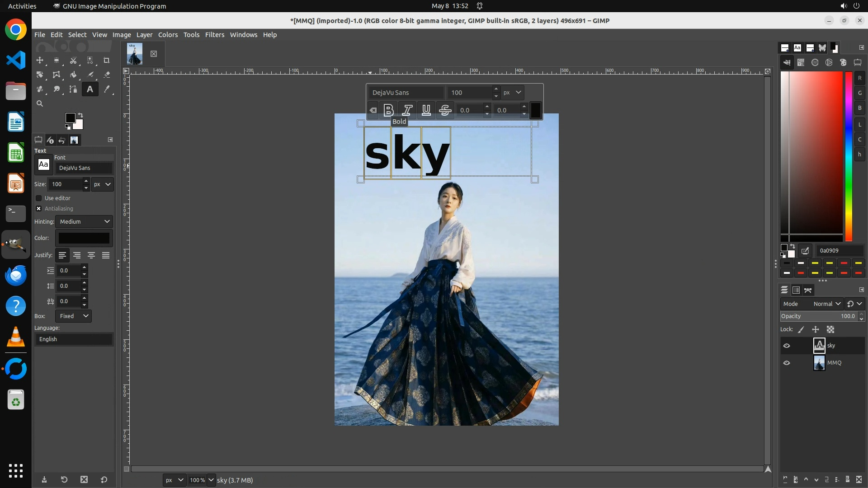Select the Zoom magnifier tool
Image resolution: width=868 pixels, height=488 pixels.
(40, 103)
